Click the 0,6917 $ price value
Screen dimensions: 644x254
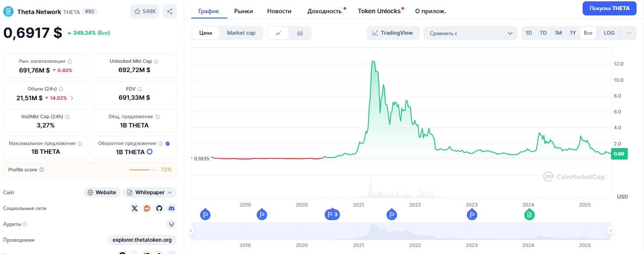click(x=32, y=33)
